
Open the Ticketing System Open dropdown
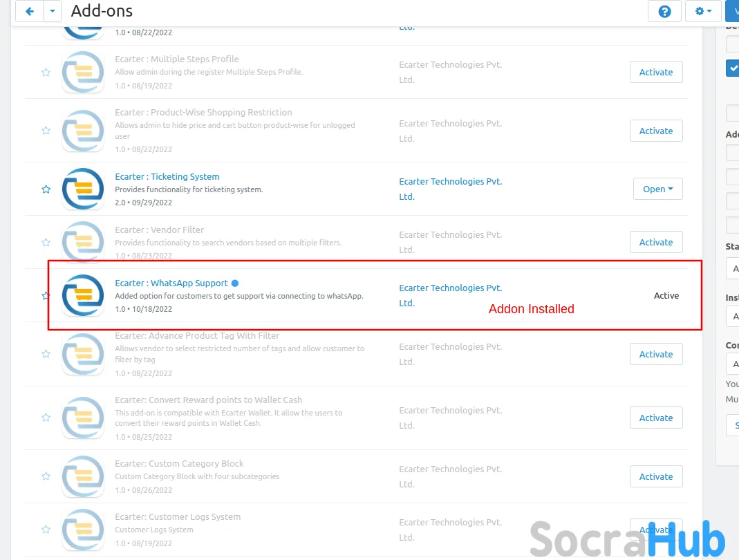click(x=657, y=189)
